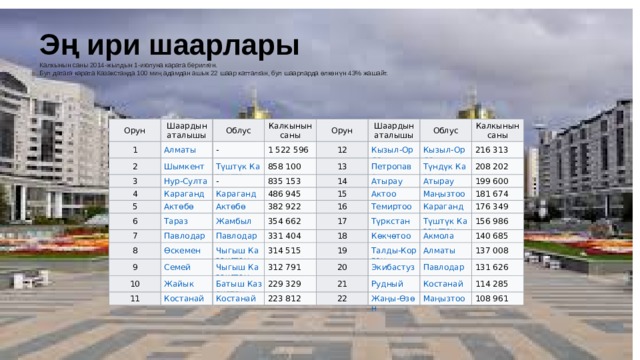Click the Түштүк Ка region beside Түркстан
The height and width of the screenshot is (360, 640).
point(445,221)
